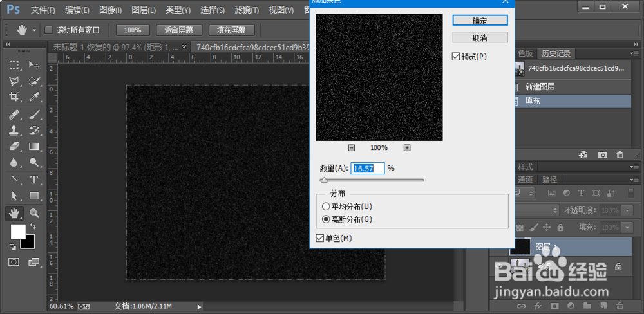Create new group folder in Layers panel

point(587,306)
